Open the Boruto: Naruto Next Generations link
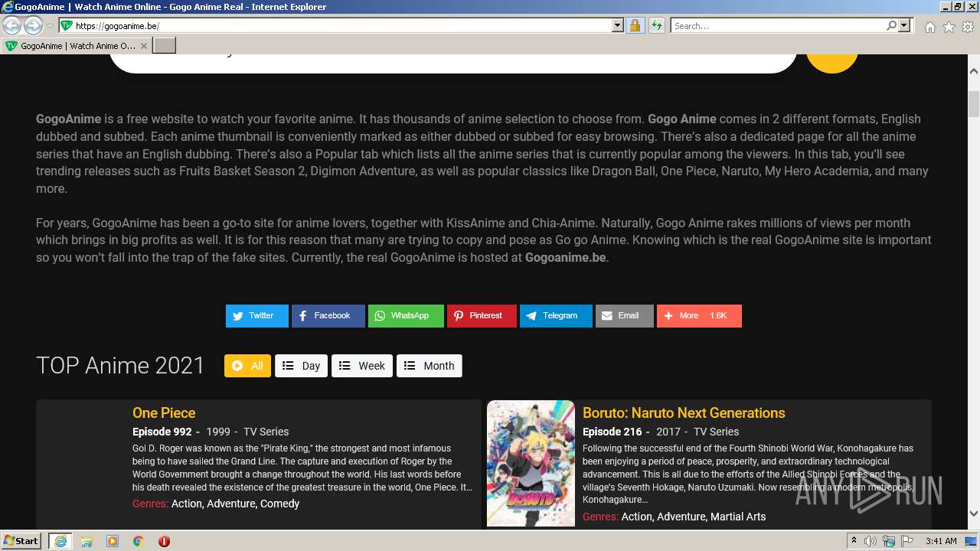980x551 pixels. click(684, 413)
